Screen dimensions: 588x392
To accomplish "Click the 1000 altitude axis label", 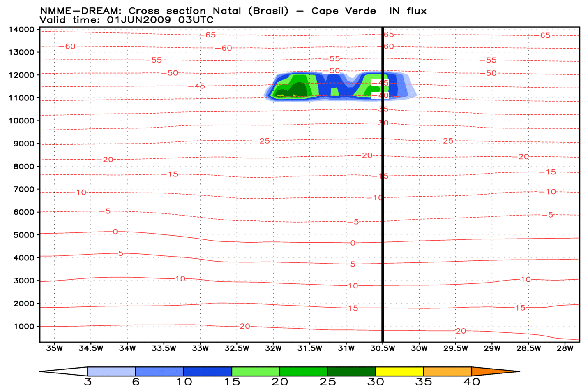I will click(23, 327).
